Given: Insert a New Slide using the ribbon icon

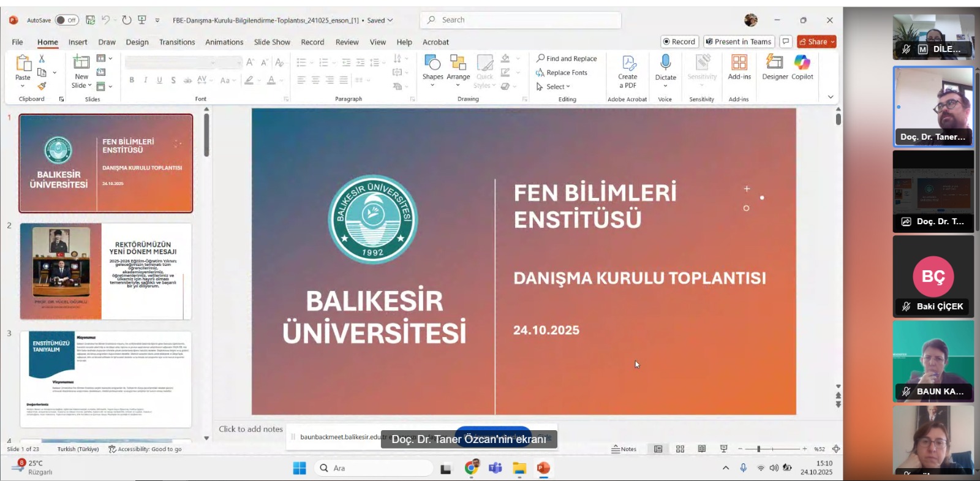Looking at the screenshot, I should 81,62.
